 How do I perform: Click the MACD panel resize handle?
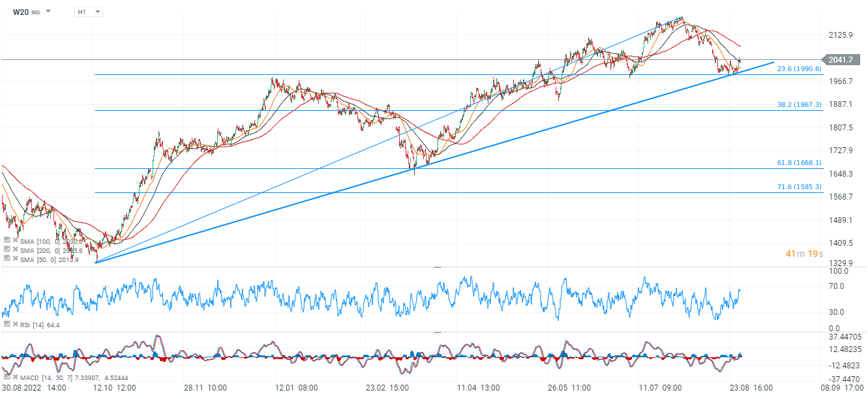tap(438, 332)
